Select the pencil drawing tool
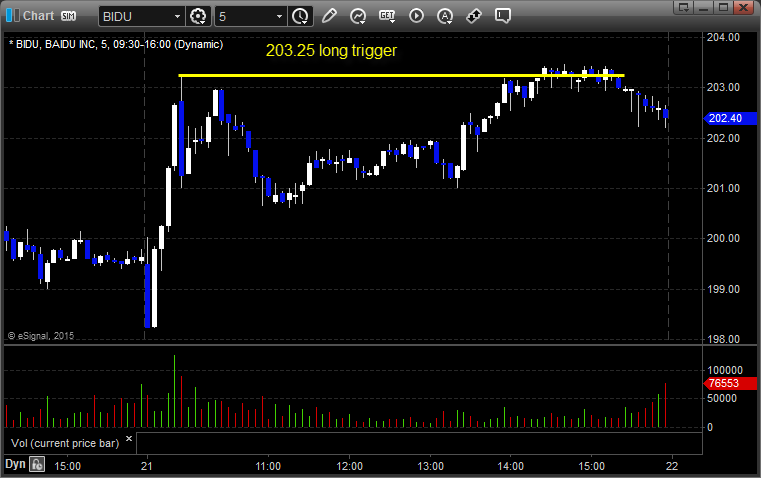Screen dimensions: 761x478 click(x=329, y=16)
